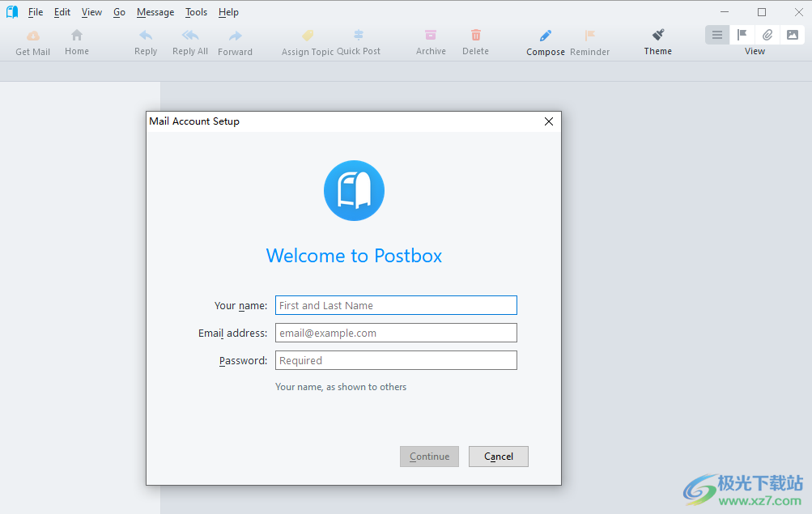Image resolution: width=812 pixels, height=514 pixels.
Task: Minimize the Postbox window
Action: (x=725, y=12)
